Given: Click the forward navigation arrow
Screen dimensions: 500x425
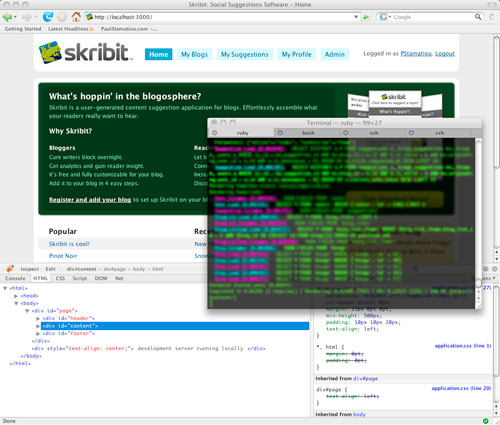Looking at the screenshot, I should [x=27, y=17].
